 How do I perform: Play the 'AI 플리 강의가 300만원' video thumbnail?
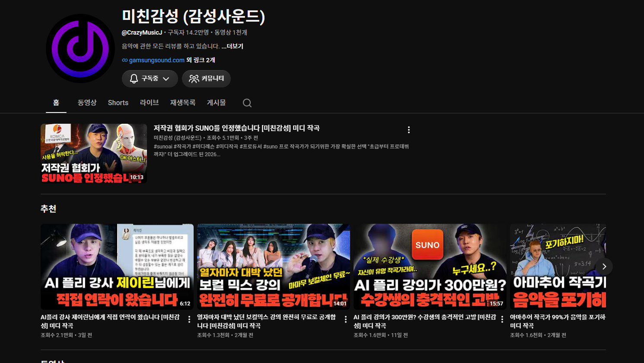tap(430, 267)
